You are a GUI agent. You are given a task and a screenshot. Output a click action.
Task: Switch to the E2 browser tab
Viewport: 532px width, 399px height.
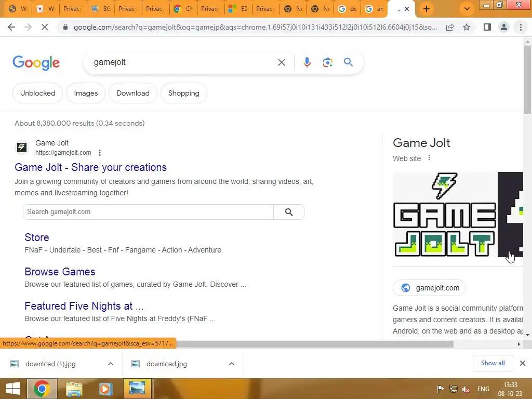click(238, 9)
